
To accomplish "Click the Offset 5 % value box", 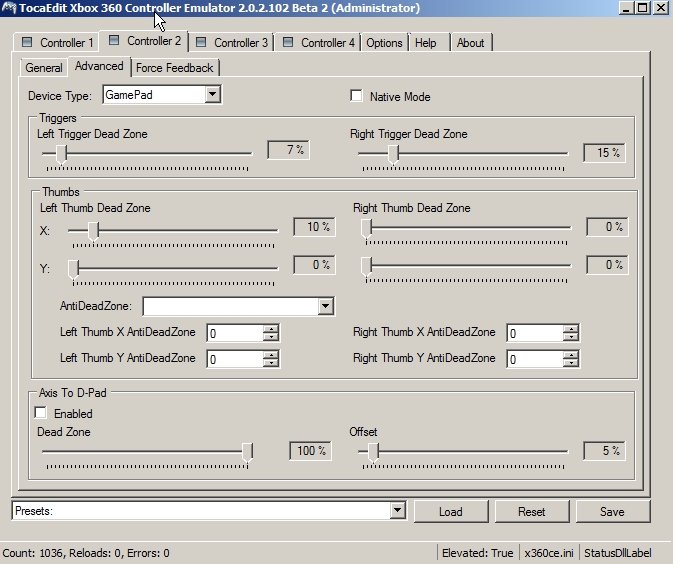I will point(604,450).
